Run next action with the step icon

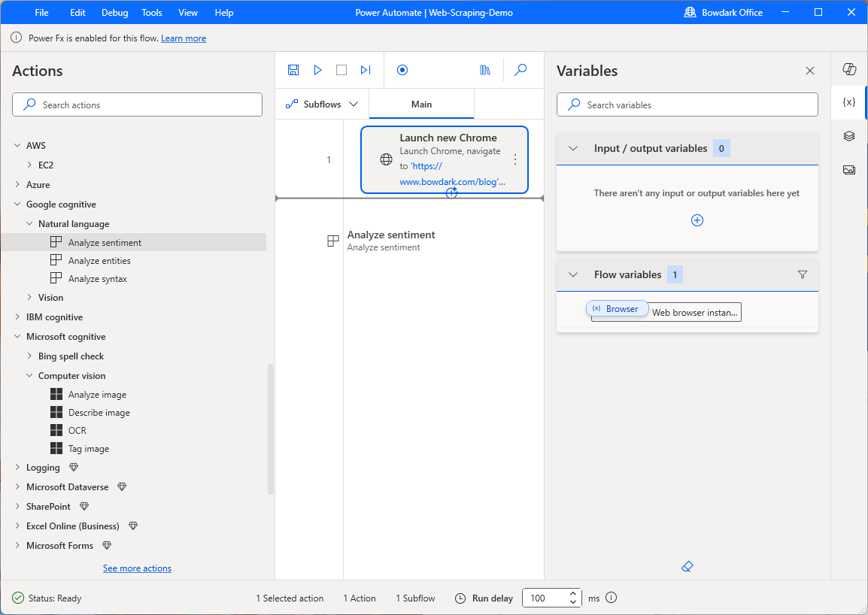click(x=366, y=70)
